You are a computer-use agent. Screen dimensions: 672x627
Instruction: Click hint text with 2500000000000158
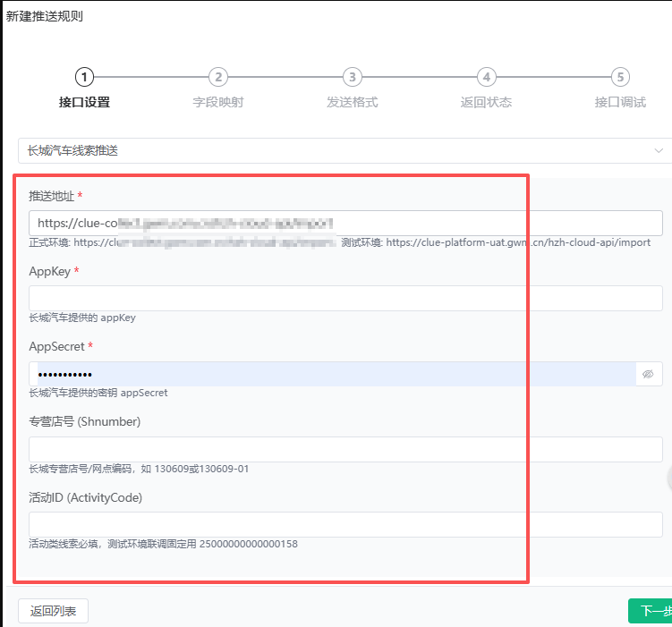coord(163,544)
